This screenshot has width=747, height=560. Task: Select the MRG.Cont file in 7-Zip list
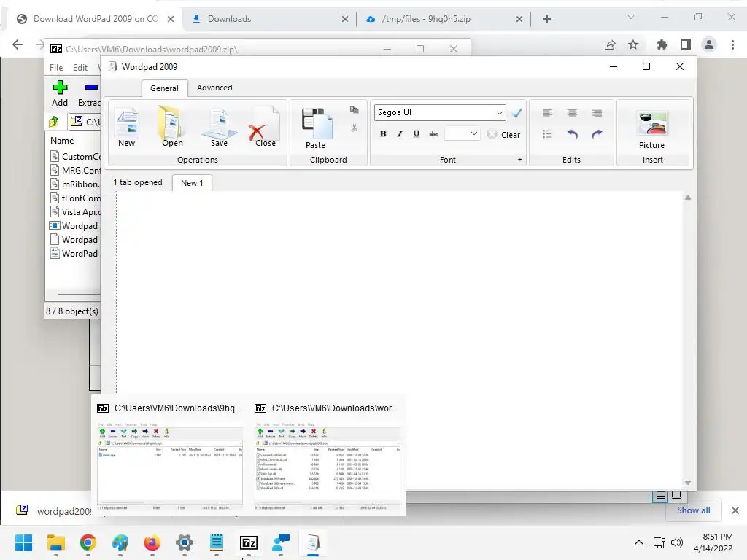(x=75, y=171)
